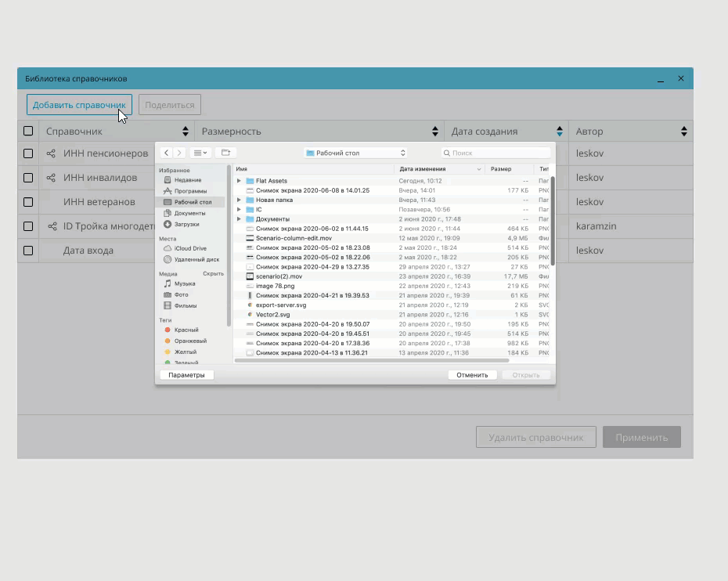The width and height of the screenshot is (728, 581).
Task: Check the ИНН инвалидов row checkbox
Action: (x=28, y=178)
